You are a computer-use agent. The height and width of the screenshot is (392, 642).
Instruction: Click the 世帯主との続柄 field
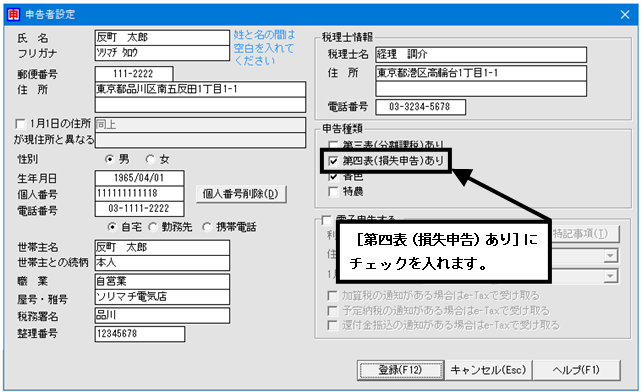click(162, 263)
